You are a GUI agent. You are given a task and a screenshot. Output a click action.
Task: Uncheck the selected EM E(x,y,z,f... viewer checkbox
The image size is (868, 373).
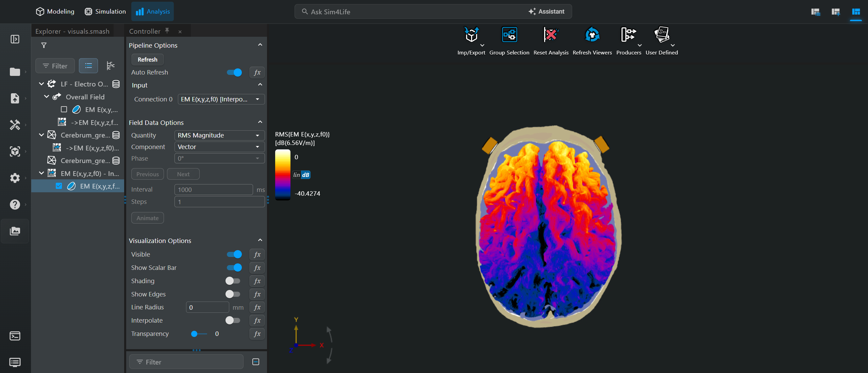point(59,186)
